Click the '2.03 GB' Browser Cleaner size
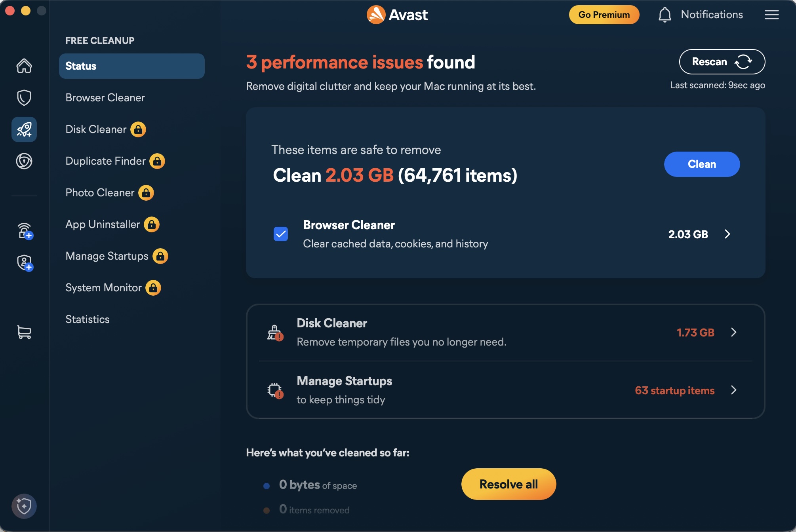This screenshot has height=532, width=796. coord(688,234)
